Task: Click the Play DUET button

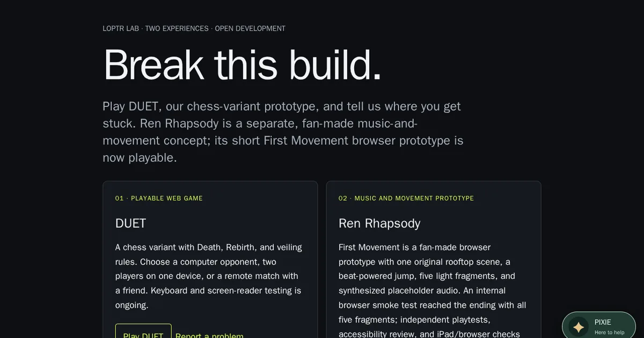Action: [x=143, y=331]
